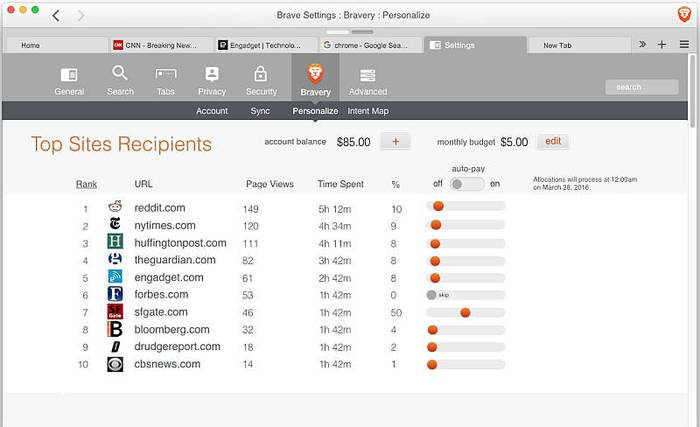Screen dimensions: 700x427
Task: Go back with the back arrow
Action: click(56, 16)
